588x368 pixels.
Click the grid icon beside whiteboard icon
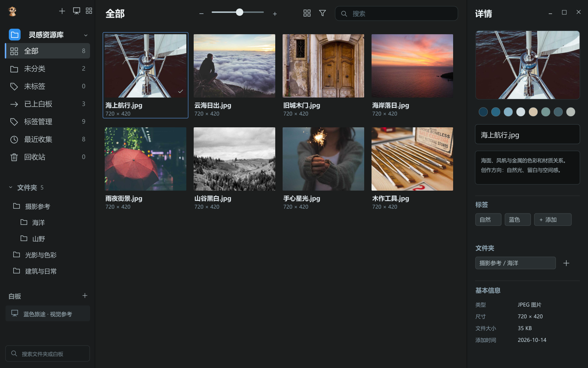coord(89,11)
